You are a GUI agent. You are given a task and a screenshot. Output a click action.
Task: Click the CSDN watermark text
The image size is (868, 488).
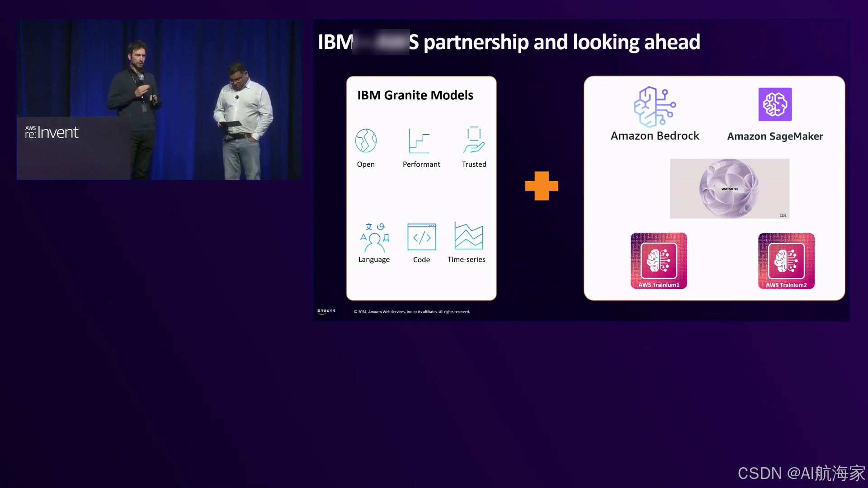[x=801, y=473]
